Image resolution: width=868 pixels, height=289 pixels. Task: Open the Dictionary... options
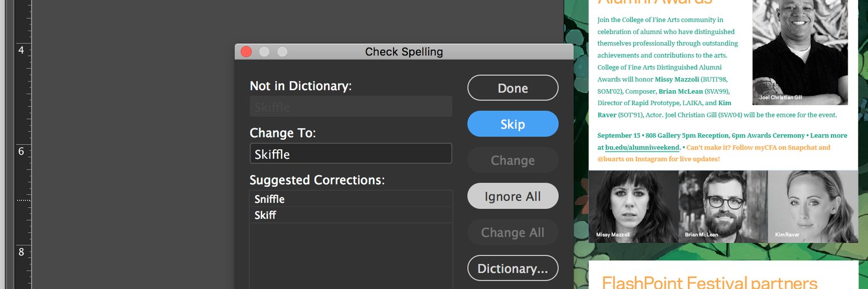(x=513, y=268)
